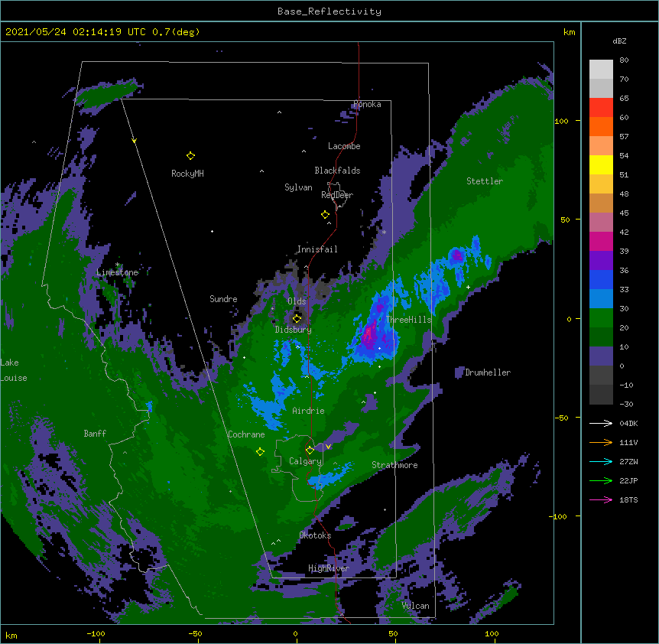Click the yellow diamond marker above RockyMH
Image resolution: width=659 pixels, height=644 pixels.
point(190,156)
